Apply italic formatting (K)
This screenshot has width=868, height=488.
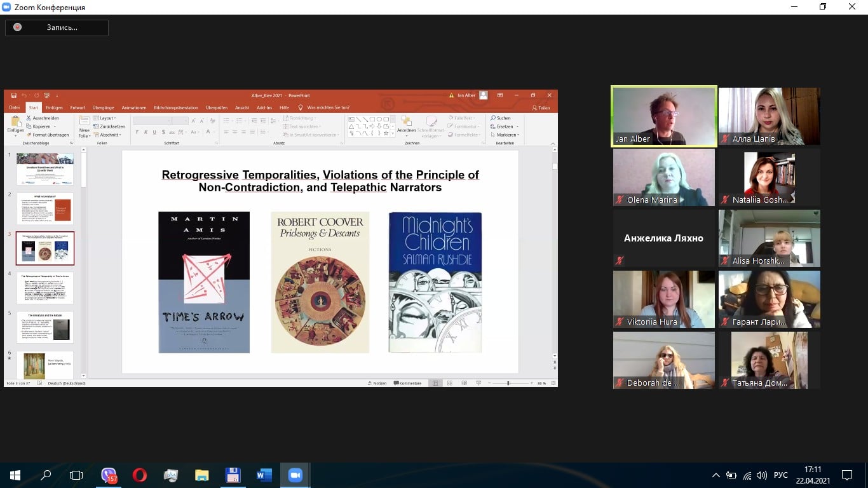coord(146,132)
